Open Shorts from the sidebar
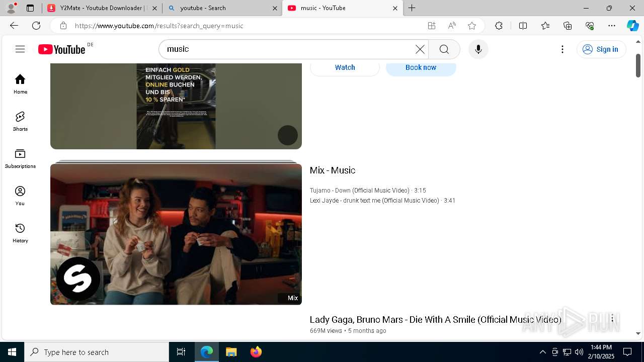This screenshot has width=644, height=362. point(20,121)
